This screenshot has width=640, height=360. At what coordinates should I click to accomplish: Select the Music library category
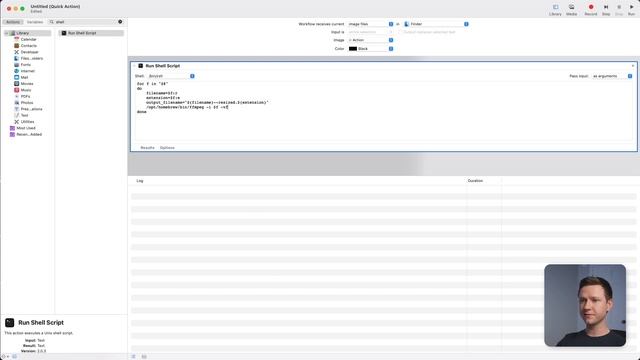tap(26, 90)
